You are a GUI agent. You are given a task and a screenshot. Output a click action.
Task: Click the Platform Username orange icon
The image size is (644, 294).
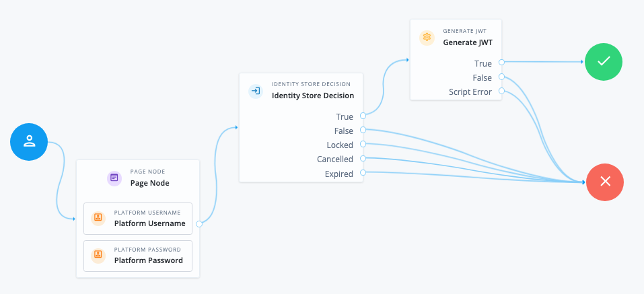(x=98, y=218)
